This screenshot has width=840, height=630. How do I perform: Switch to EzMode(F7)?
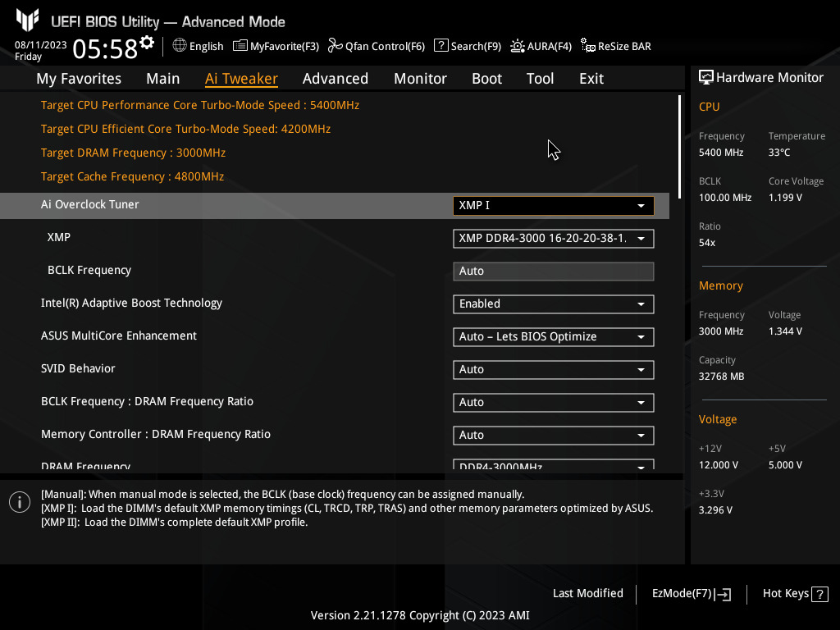691,594
